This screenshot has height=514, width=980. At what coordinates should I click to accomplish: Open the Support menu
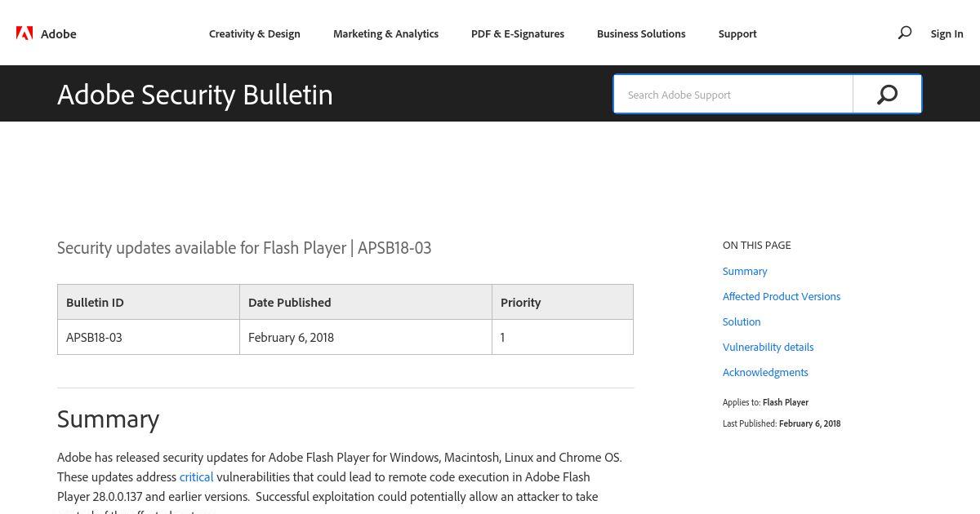tap(737, 33)
